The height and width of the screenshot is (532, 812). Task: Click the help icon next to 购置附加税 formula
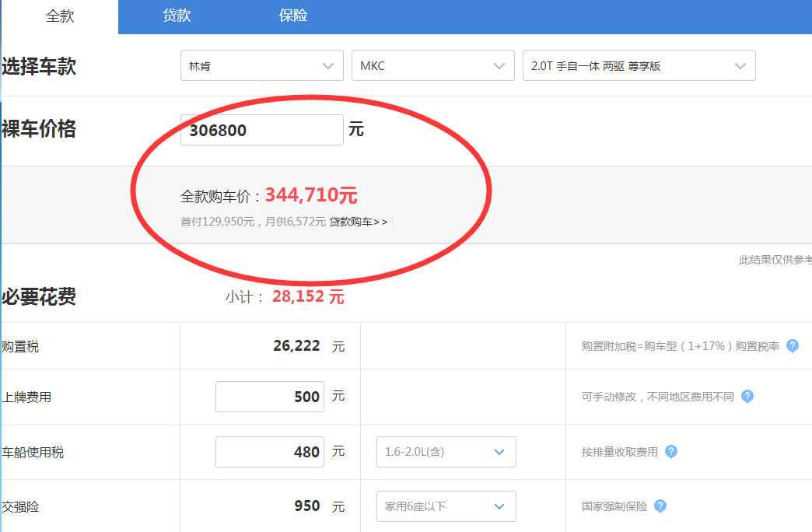tap(793, 346)
